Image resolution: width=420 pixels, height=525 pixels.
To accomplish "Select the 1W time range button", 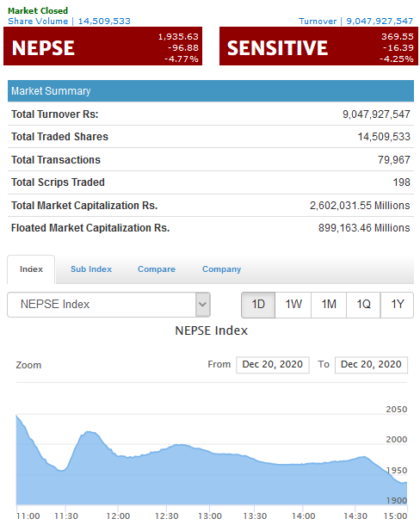I will click(x=293, y=305).
